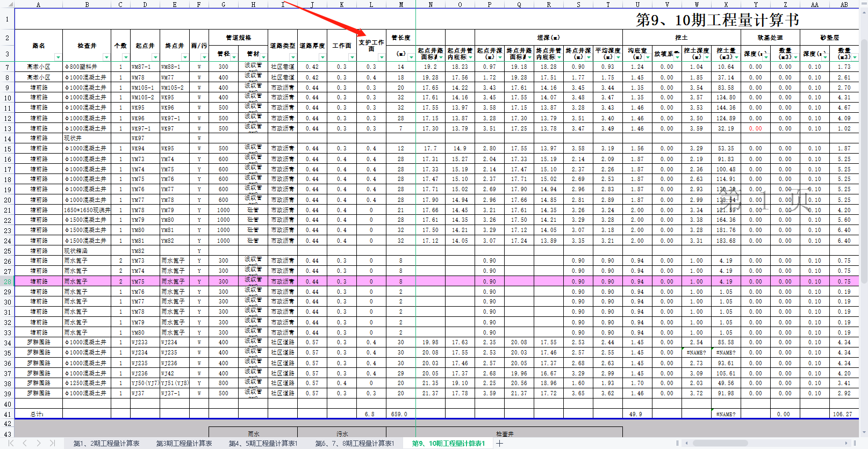
Task: Open the 管长度 (m) column filter dropdown
Action: pyautogui.click(x=411, y=57)
